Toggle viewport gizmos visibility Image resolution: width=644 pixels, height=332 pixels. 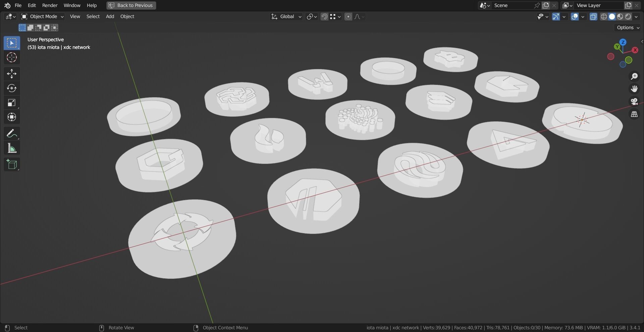tap(556, 16)
